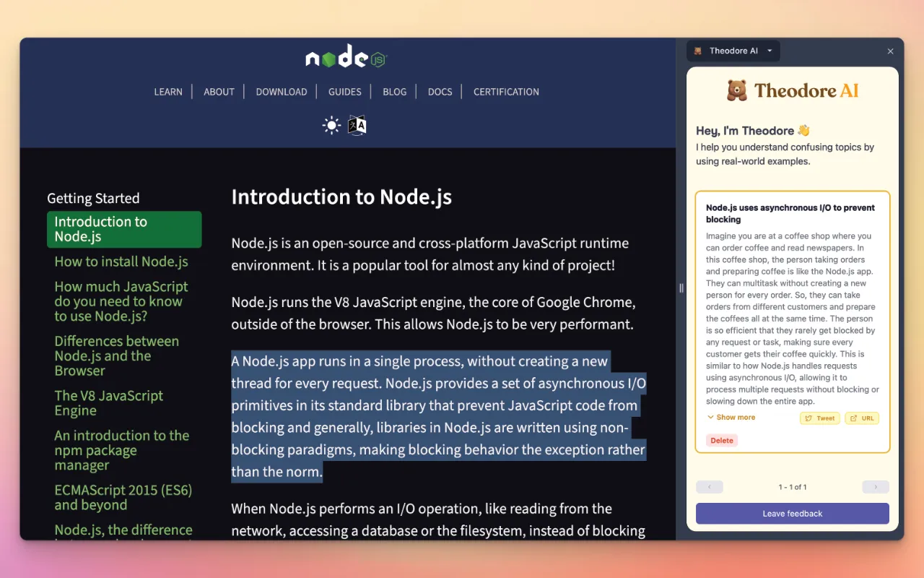Click the highlighted paragraph about single process
The image size is (924, 578).
point(439,416)
